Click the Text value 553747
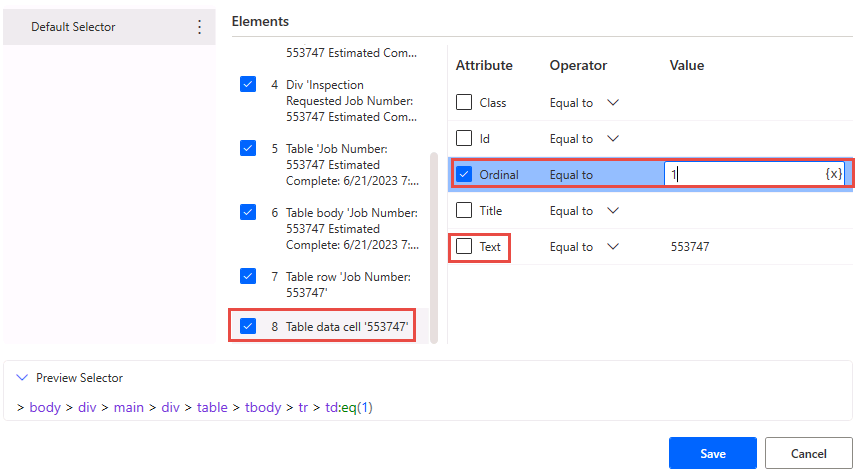Screen dimensions: 860x471 pos(690,247)
